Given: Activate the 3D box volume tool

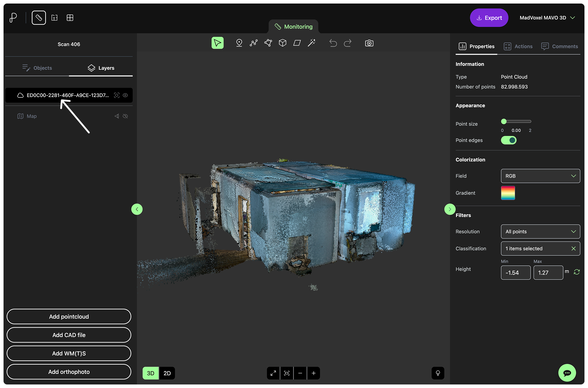Looking at the screenshot, I should [283, 43].
